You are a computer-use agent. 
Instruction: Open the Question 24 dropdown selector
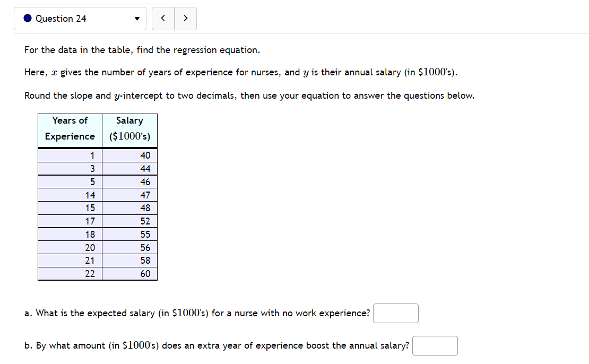coord(80,18)
